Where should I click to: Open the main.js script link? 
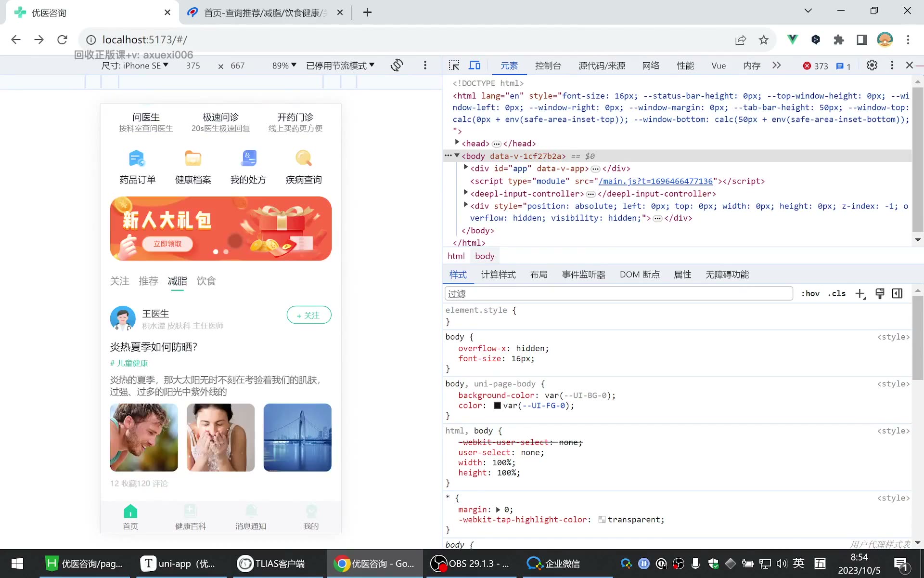point(655,181)
